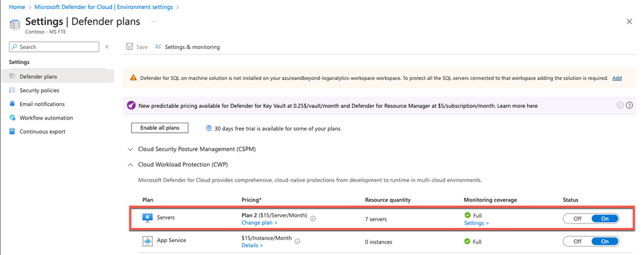The height and width of the screenshot is (255, 644).
Task: Turn Off the Servers plan toggle
Action: click(x=578, y=219)
